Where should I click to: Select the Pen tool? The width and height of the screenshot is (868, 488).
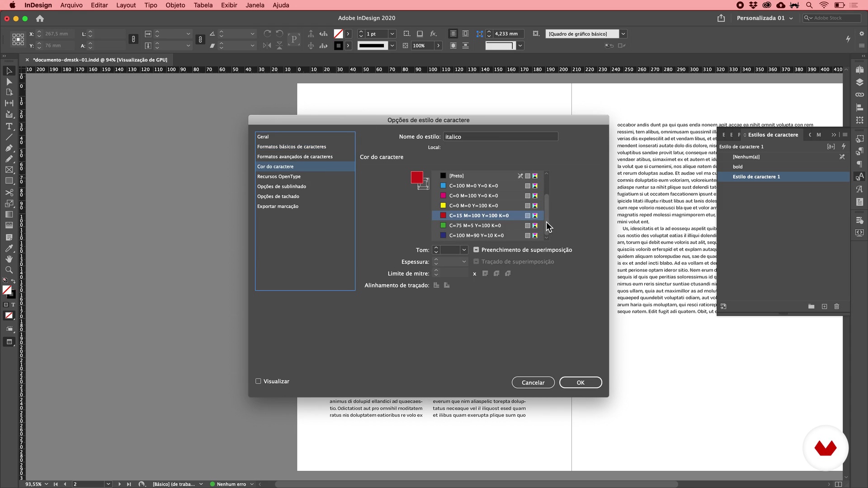9,148
